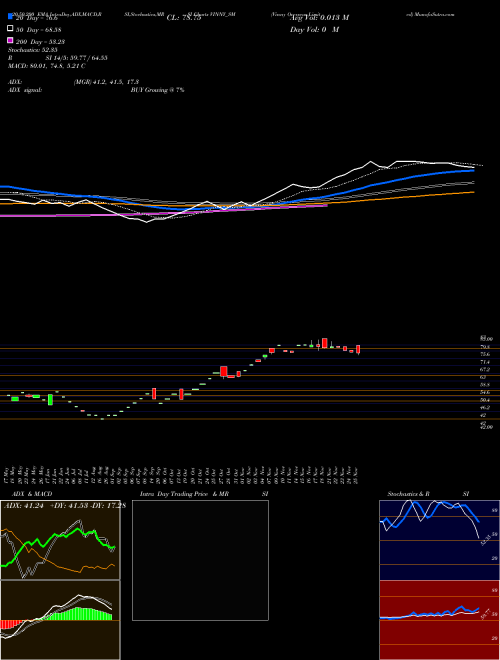Click the '67.2' price axis label
500x660 pixels.
pos(485,370)
